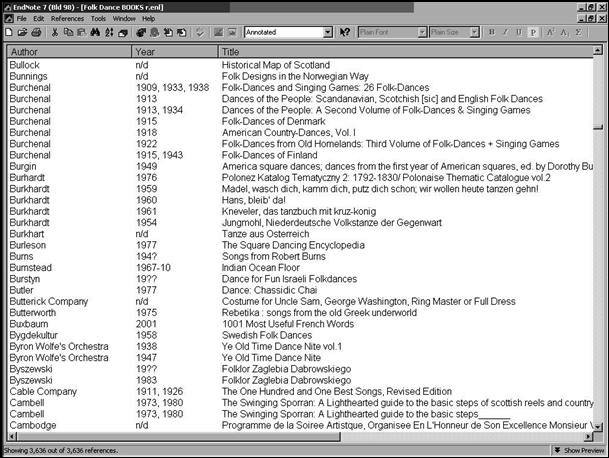Click the Export toolbar icon

point(182,32)
